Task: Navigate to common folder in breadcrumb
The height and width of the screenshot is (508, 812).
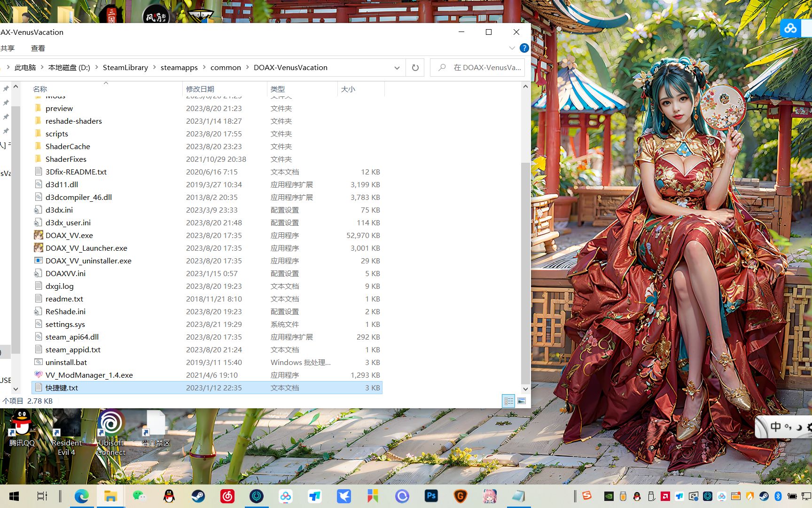Action: click(226, 68)
